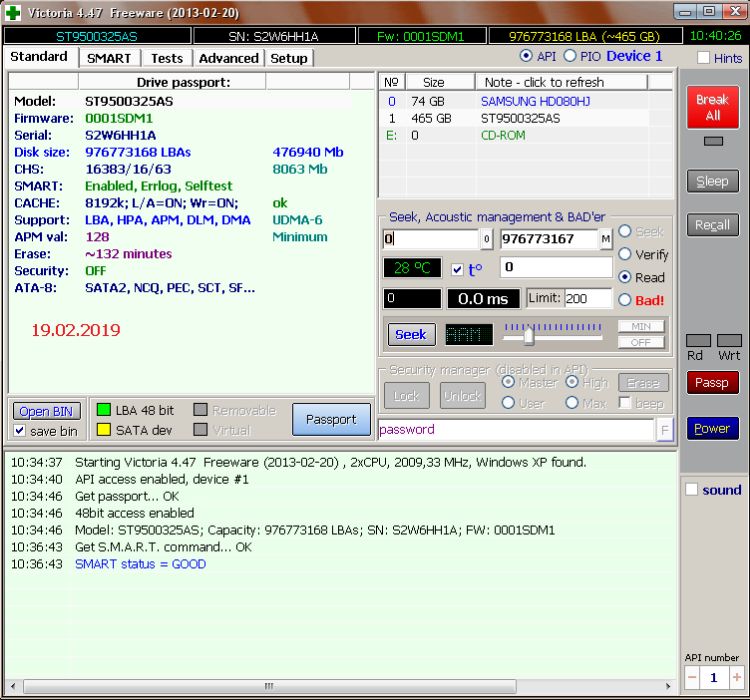Click the start LBA input field
This screenshot has height=700, width=750.
pyautogui.click(x=431, y=239)
